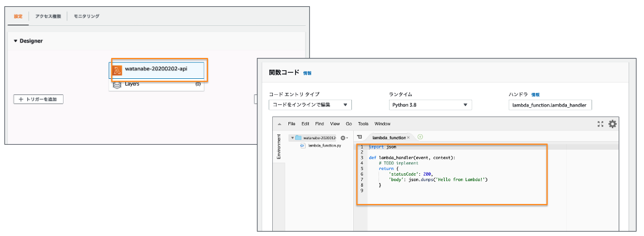Collapse the watanabe folder tree arrow
This screenshot has height=236, width=644.
point(292,138)
